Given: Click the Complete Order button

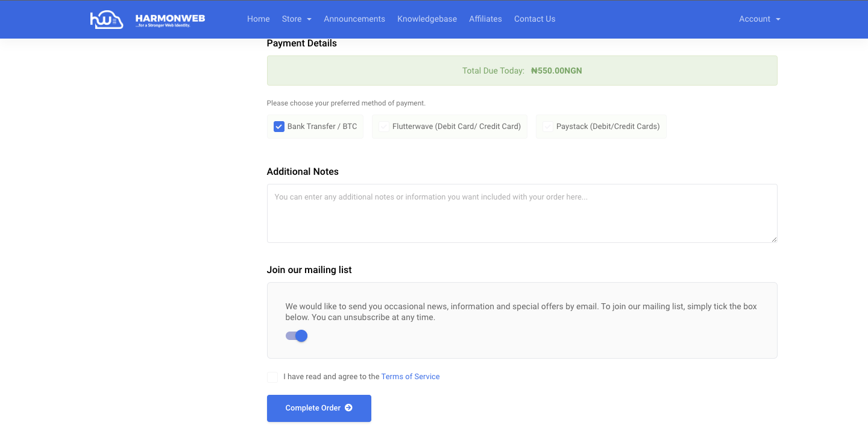Looking at the screenshot, I should (319, 408).
